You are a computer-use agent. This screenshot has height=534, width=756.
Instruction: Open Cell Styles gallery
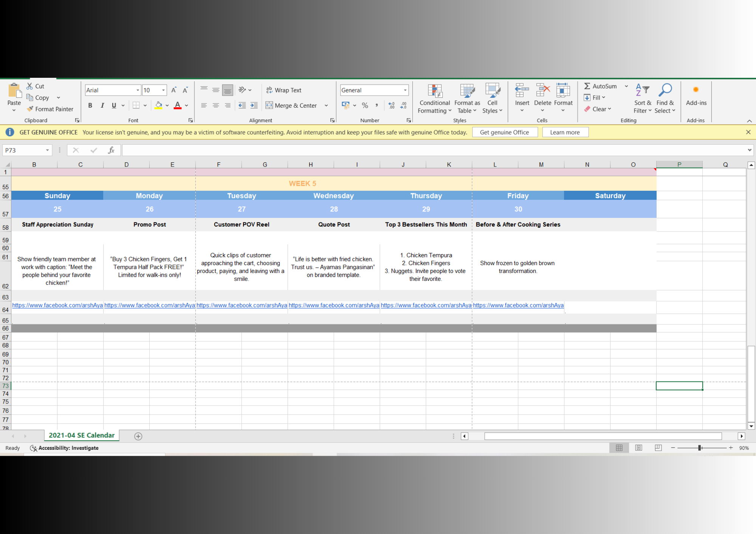pos(493,99)
